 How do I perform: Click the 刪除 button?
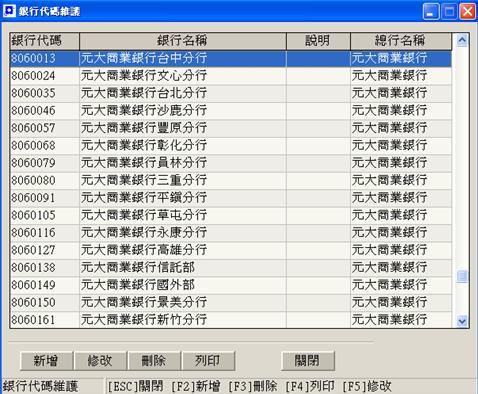tap(154, 361)
